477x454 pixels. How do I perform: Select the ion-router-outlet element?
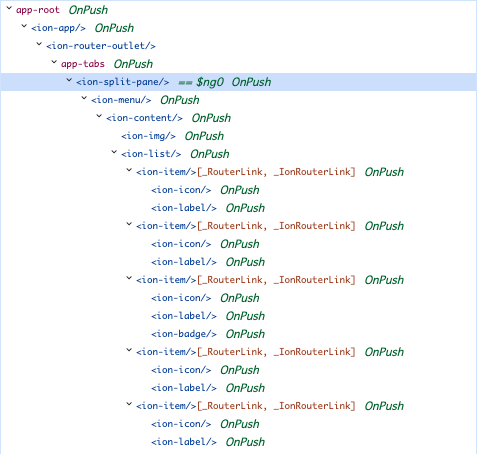[101, 46]
